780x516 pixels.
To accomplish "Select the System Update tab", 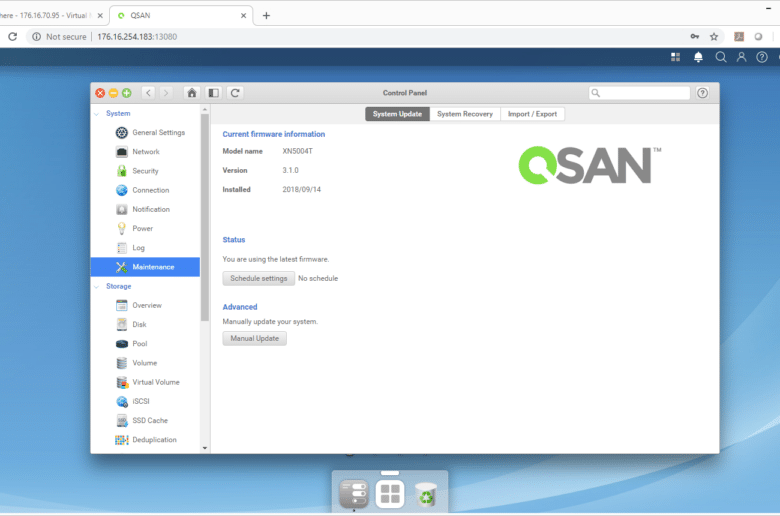I will coord(397,114).
